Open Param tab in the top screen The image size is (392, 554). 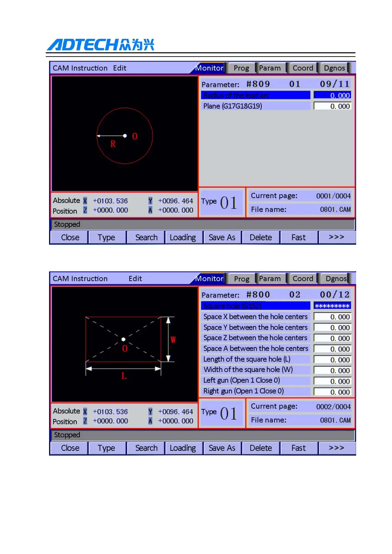270,68
